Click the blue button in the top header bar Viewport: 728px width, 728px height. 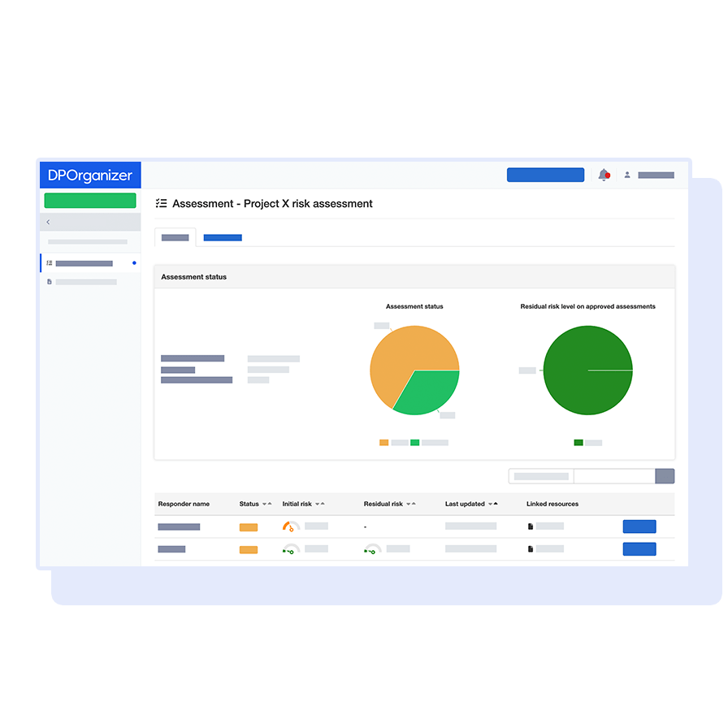(x=545, y=174)
